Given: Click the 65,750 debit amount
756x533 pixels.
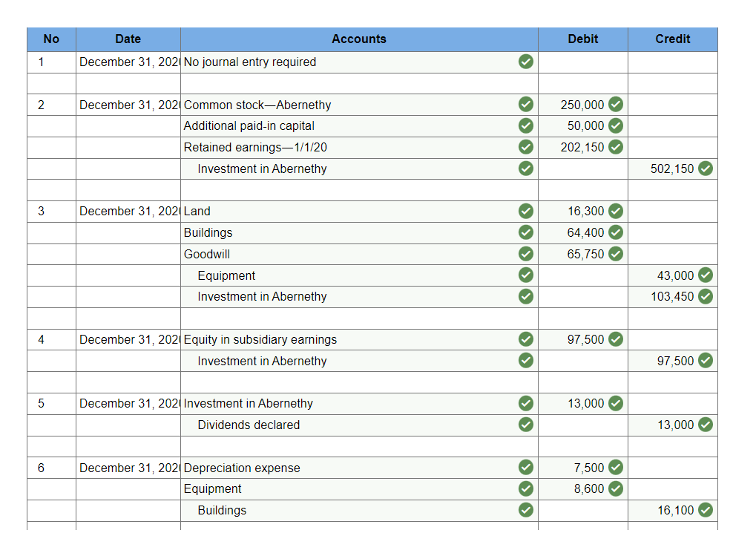Looking at the screenshot, I should point(585,254).
